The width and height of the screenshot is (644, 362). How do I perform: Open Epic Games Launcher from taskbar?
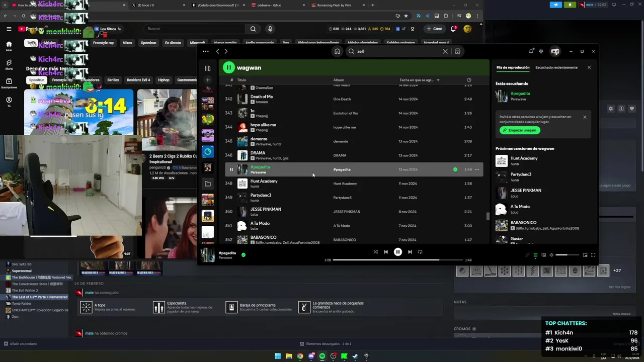click(366, 356)
